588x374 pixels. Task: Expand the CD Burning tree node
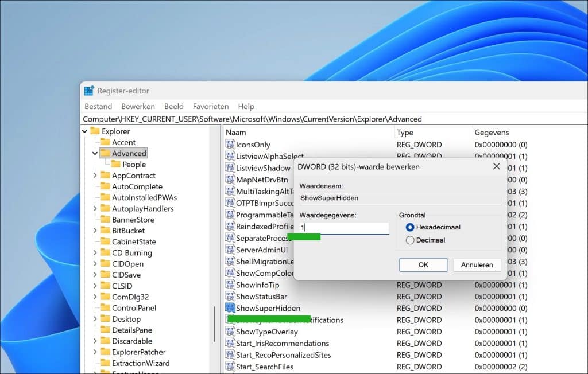click(x=95, y=252)
